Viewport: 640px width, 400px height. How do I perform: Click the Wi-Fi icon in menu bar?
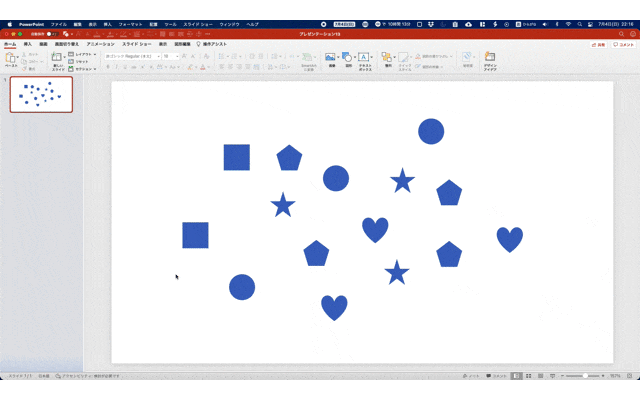568,24
